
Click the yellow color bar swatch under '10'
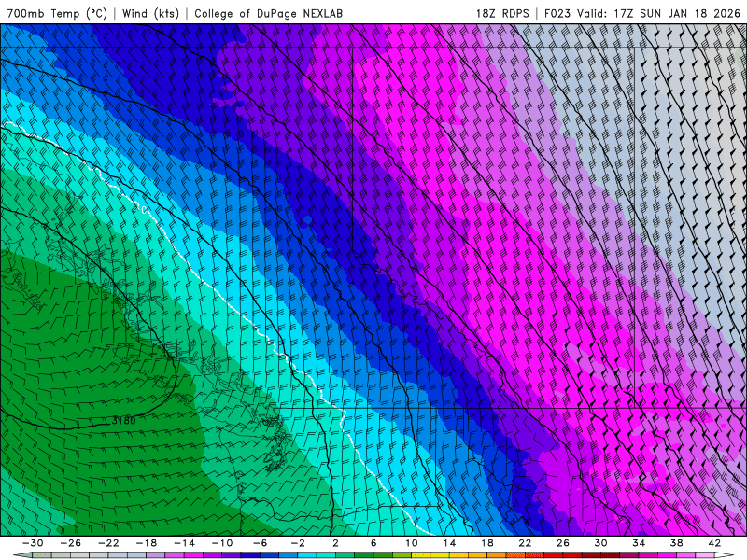[421, 555]
